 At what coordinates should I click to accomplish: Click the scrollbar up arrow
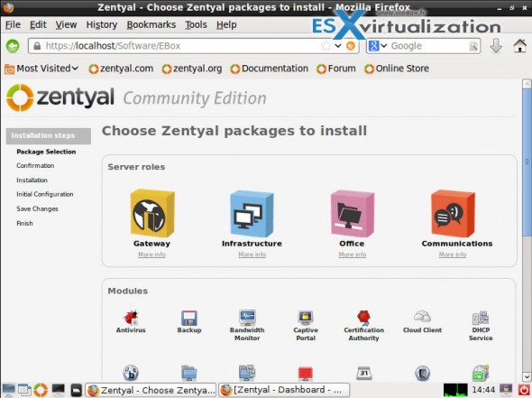click(527, 83)
